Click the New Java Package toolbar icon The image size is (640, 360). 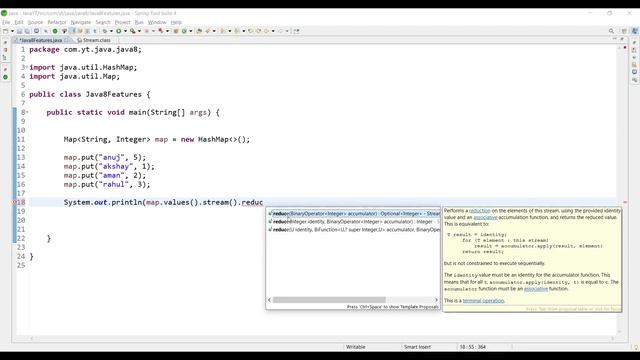176,31
